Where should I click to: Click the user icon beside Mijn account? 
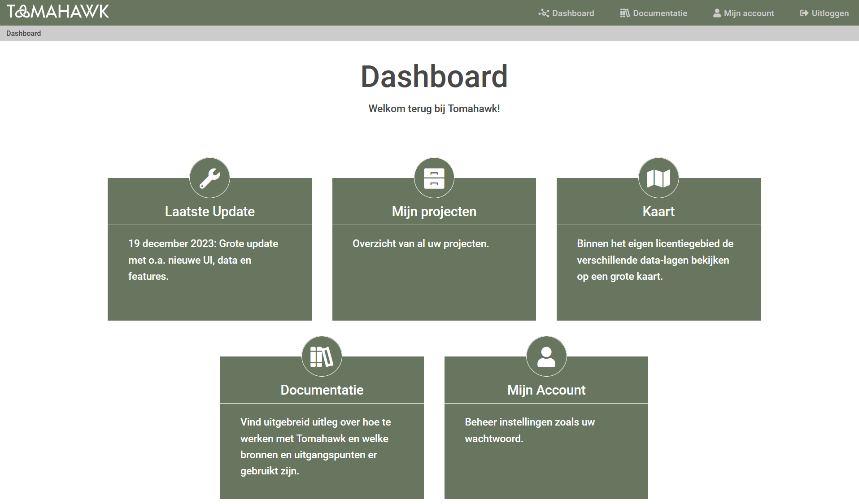[x=717, y=13]
